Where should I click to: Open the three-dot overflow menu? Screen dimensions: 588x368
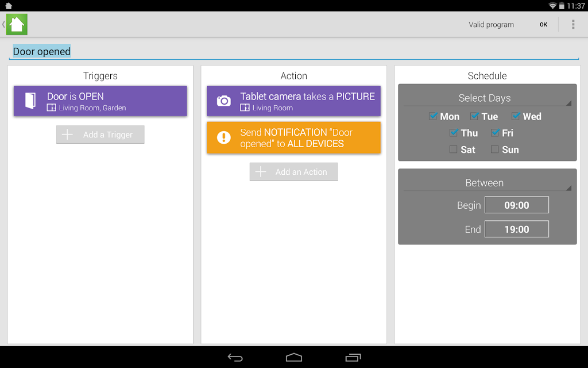coord(573,24)
